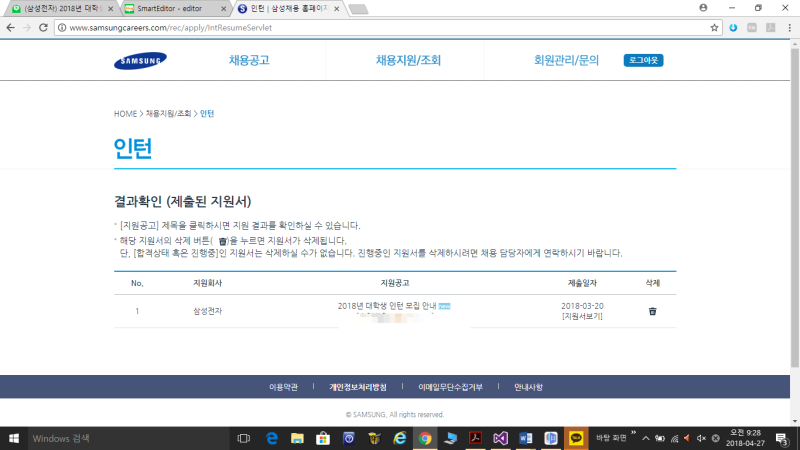Viewport: 800px width, 450px height.
Task: Click Windows 검색 search box
Action: point(129,438)
